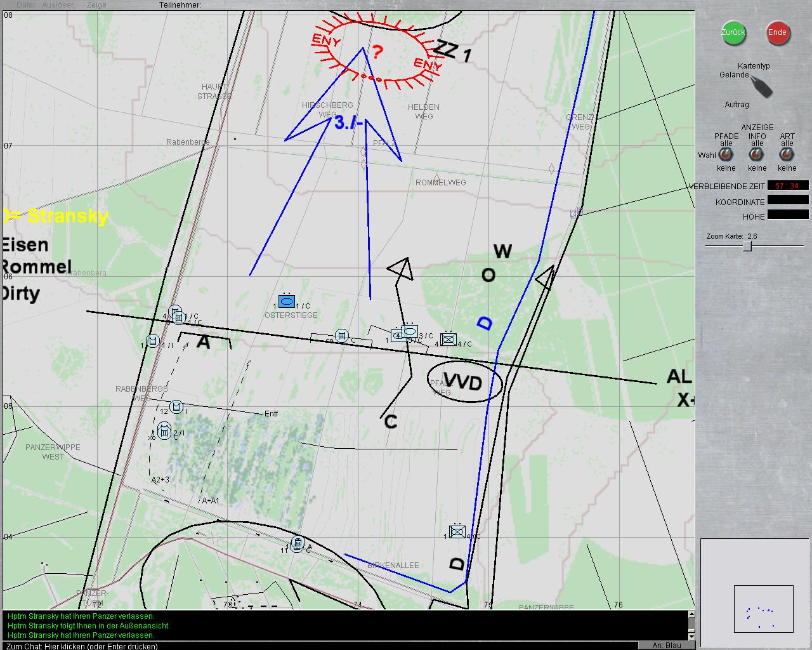Click the overview minimap thumbnail
Image resolution: width=812 pixels, height=650 pixels.
coord(763,609)
